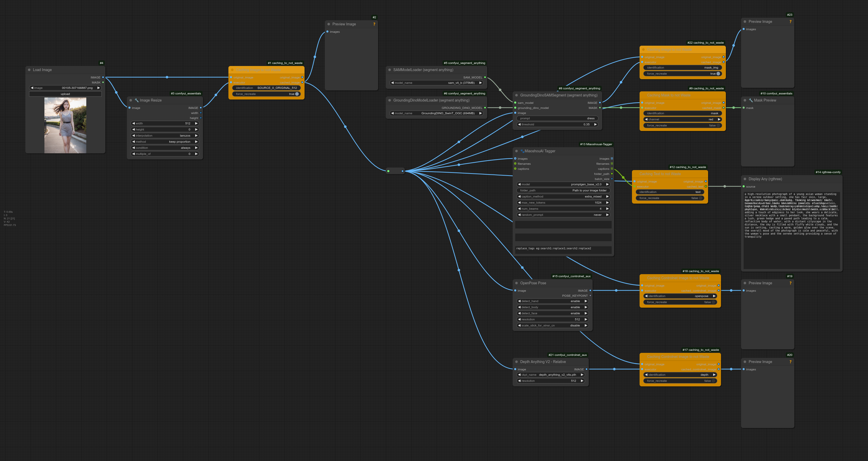Viewport: 868px width, 461px height.
Task: Click the upload button in Load Image
Action: coord(65,94)
